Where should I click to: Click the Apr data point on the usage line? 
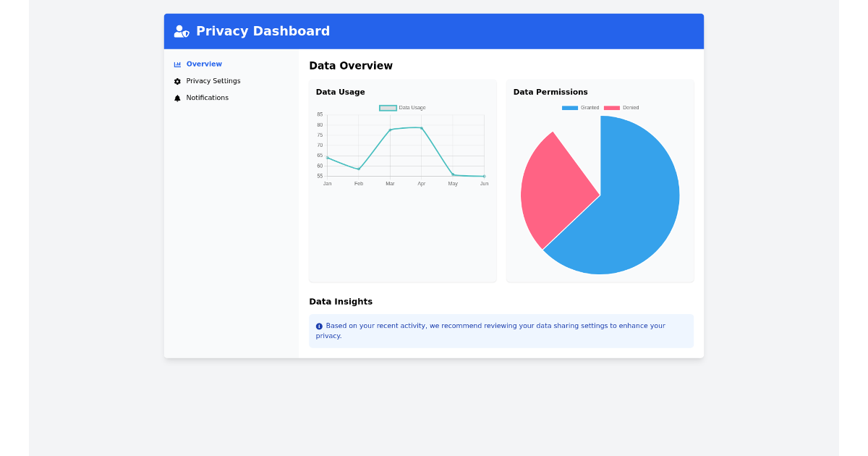click(x=422, y=128)
